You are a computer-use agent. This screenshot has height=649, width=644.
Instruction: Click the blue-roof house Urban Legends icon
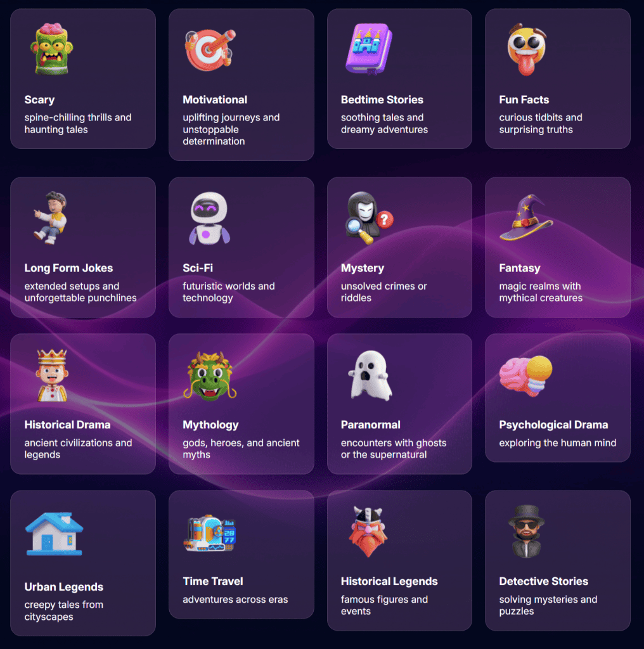click(x=55, y=534)
